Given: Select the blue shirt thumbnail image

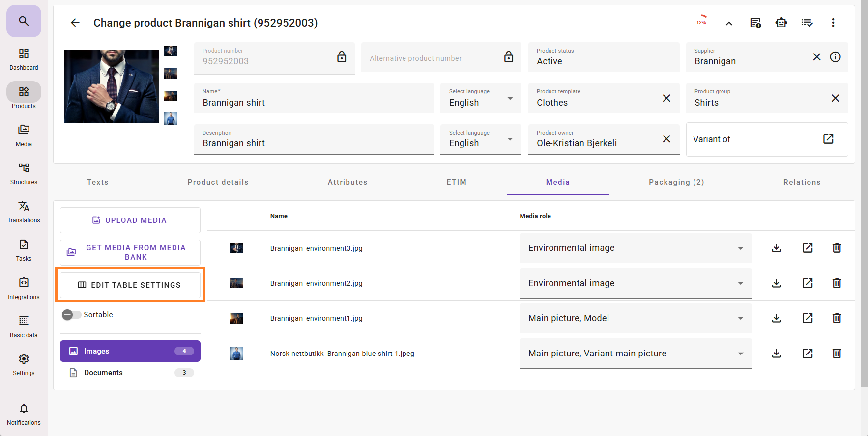Looking at the screenshot, I should 171,119.
